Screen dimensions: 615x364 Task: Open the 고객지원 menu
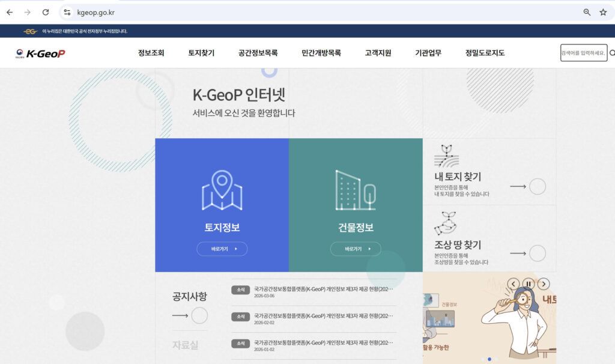(378, 53)
